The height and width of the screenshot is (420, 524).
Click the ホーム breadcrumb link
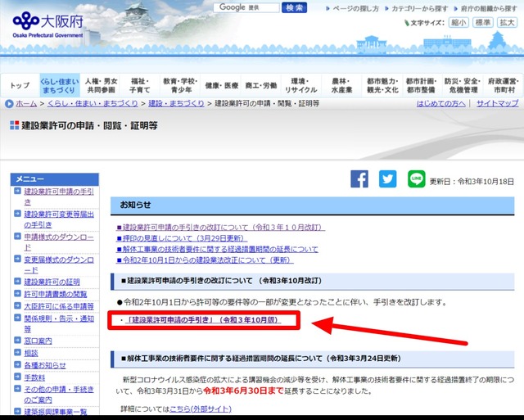pos(25,104)
